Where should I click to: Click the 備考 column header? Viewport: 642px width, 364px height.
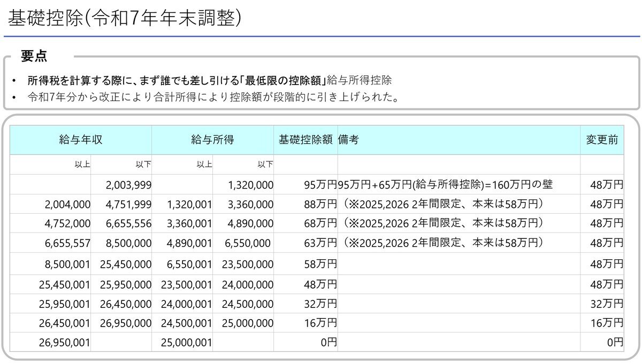pyautogui.click(x=348, y=140)
